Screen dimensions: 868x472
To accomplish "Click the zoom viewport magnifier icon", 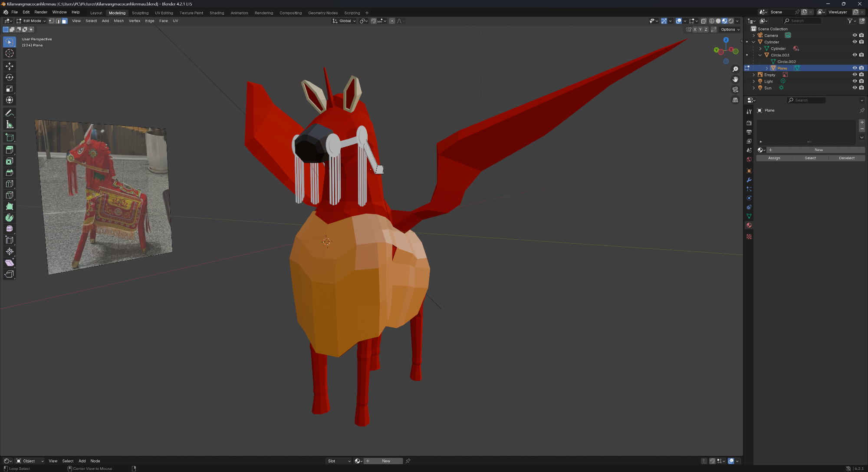I will point(735,69).
